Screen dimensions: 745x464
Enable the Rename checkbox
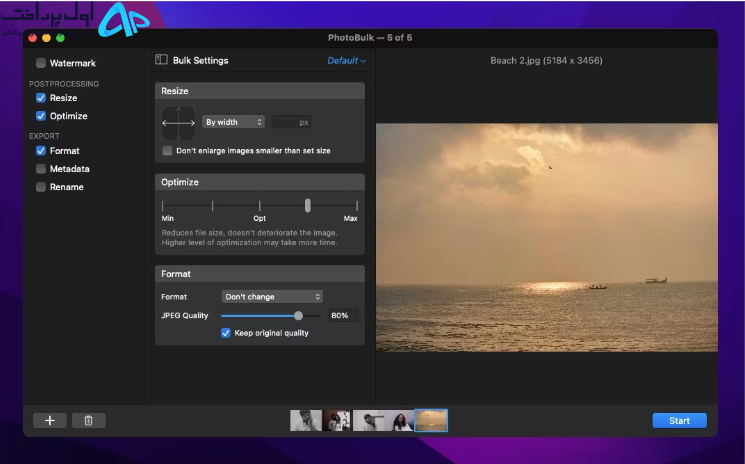pyautogui.click(x=41, y=187)
